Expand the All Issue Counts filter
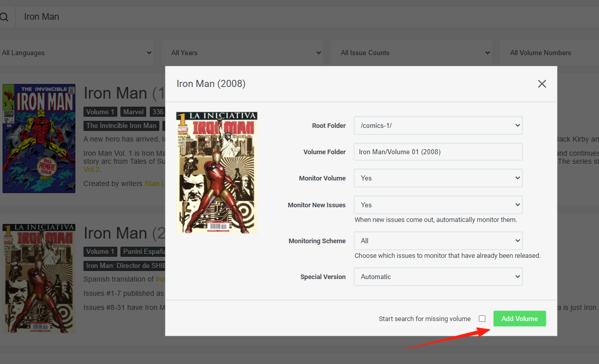The width and height of the screenshot is (599, 364). coord(411,53)
